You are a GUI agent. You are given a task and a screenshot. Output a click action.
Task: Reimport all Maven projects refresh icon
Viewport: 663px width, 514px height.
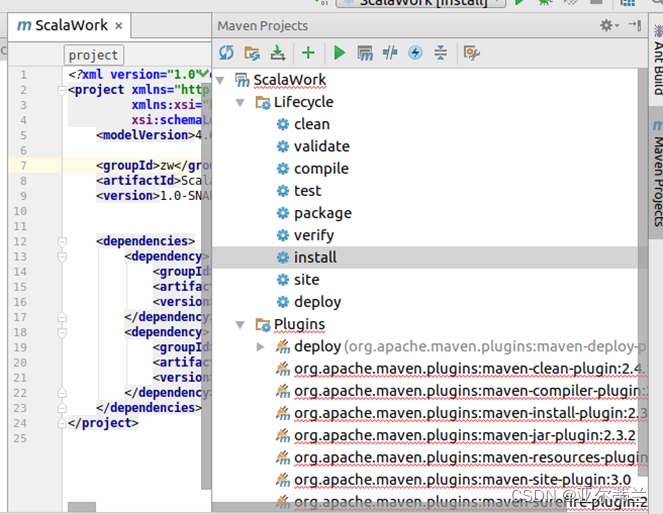point(226,53)
